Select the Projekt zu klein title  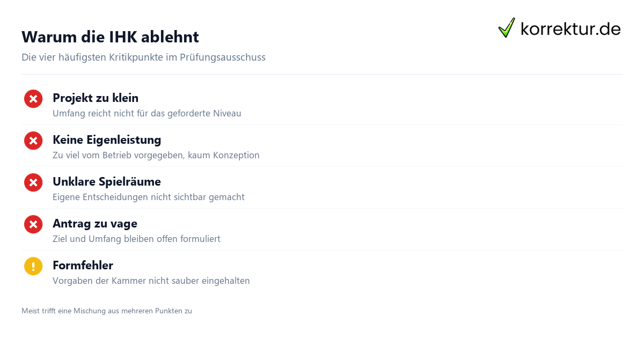click(96, 98)
